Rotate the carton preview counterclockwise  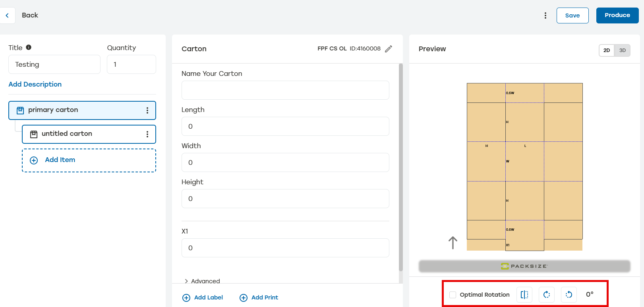pos(569,295)
